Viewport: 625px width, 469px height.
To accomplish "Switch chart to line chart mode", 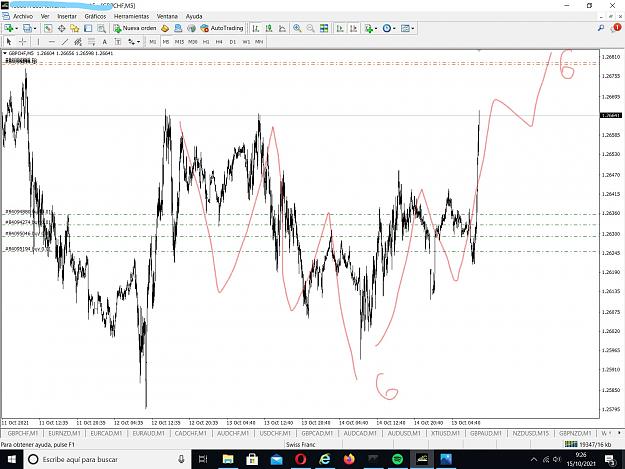I will click(x=282, y=28).
